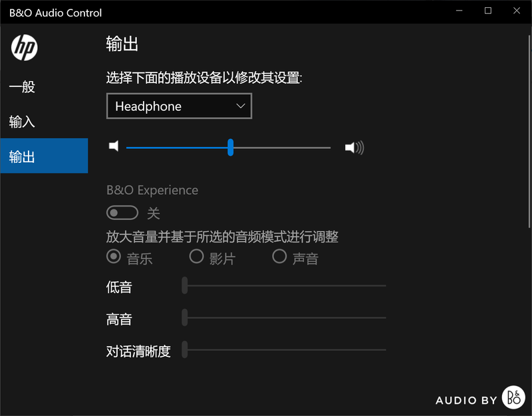
Task: Select the 输出 sidebar tab
Action: point(22,157)
